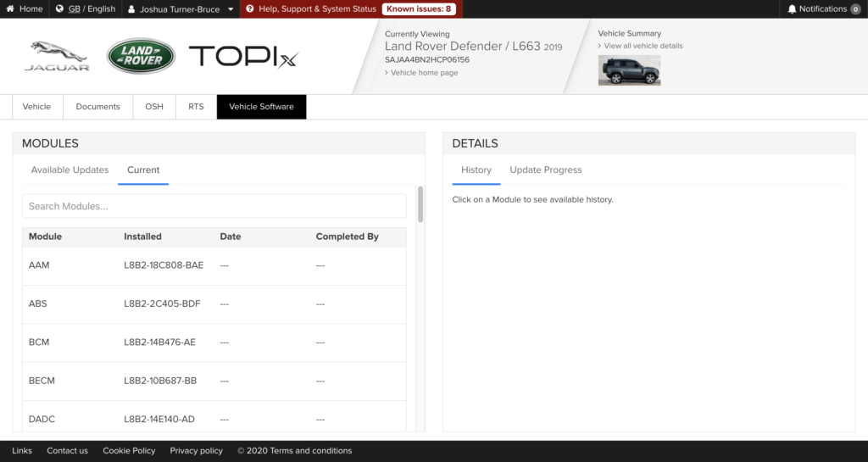Open Help, Support & System Status

pos(310,9)
